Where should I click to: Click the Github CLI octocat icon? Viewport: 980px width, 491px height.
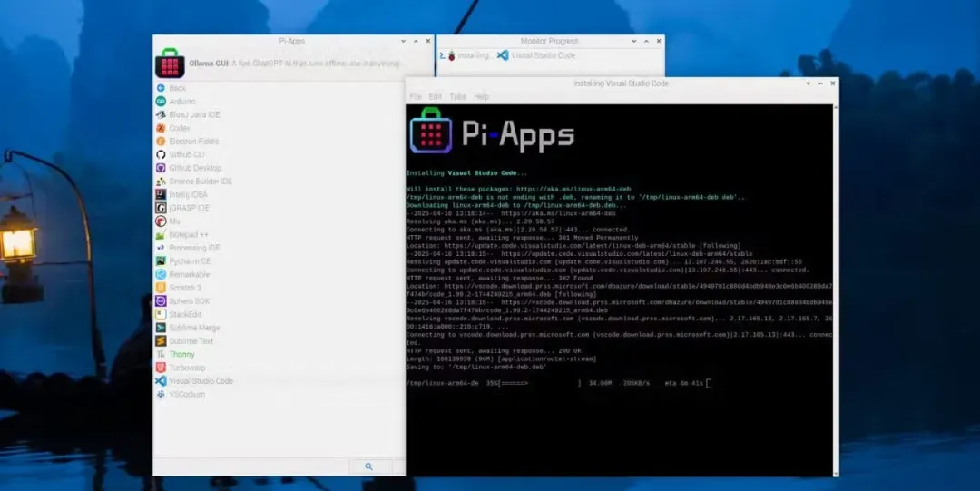(x=161, y=154)
